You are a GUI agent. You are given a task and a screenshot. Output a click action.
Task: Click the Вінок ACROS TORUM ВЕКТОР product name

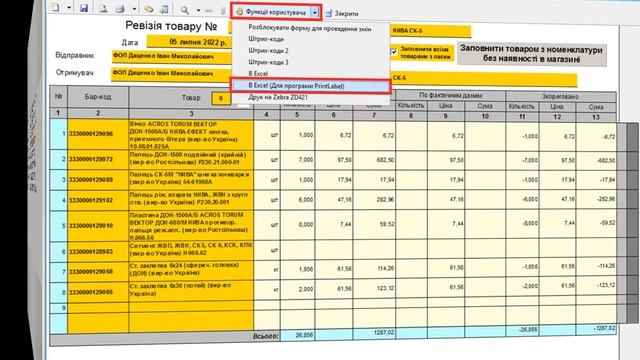(x=191, y=135)
